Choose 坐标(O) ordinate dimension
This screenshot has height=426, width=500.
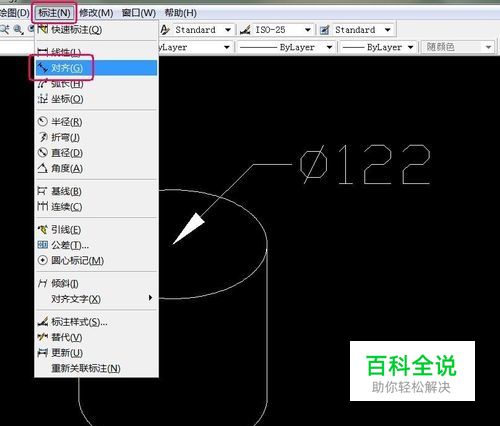point(97,99)
